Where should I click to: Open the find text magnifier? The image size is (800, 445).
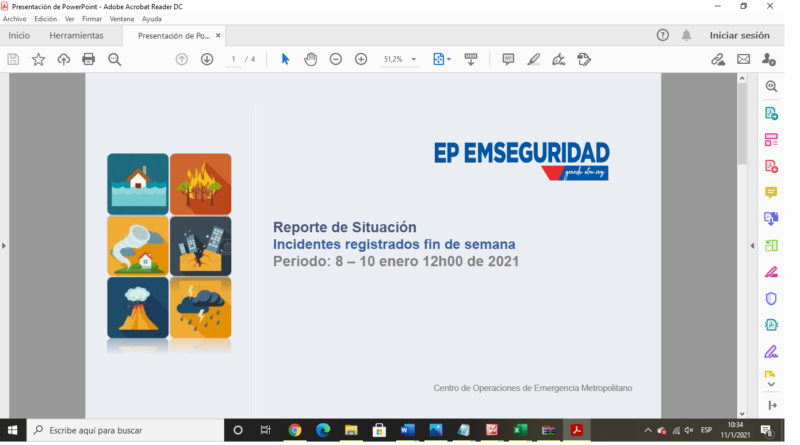114,60
